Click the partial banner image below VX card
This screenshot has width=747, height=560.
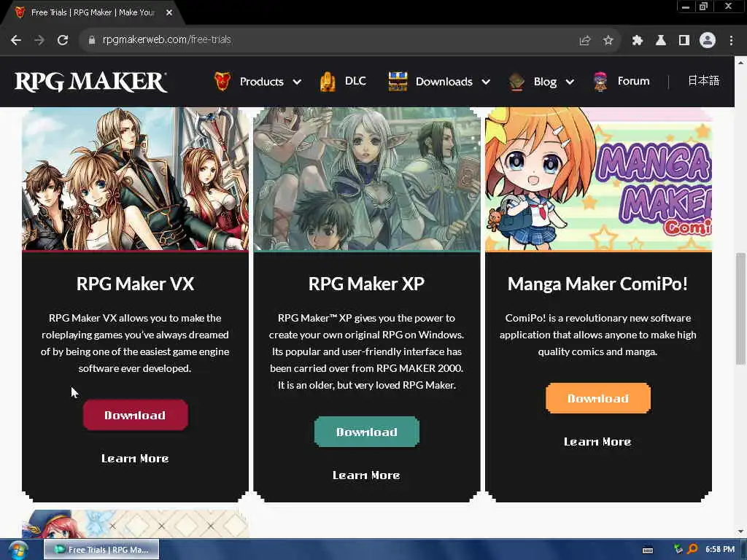point(135,524)
